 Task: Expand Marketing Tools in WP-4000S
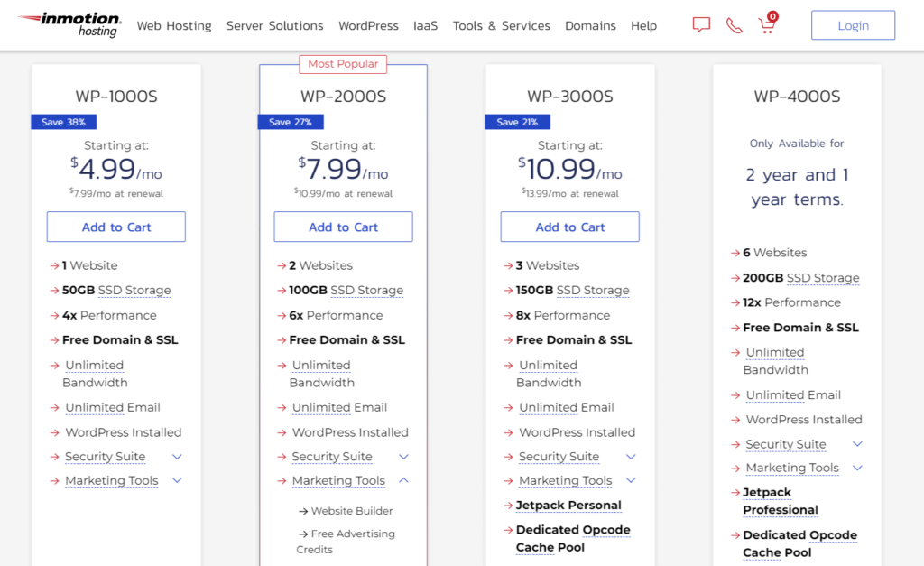[x=857, y=469]
